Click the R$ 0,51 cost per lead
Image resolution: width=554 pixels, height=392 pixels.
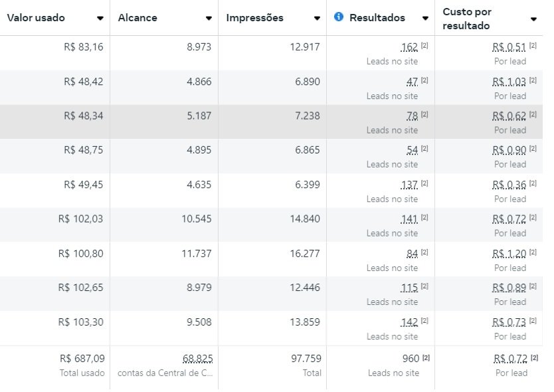509,47
